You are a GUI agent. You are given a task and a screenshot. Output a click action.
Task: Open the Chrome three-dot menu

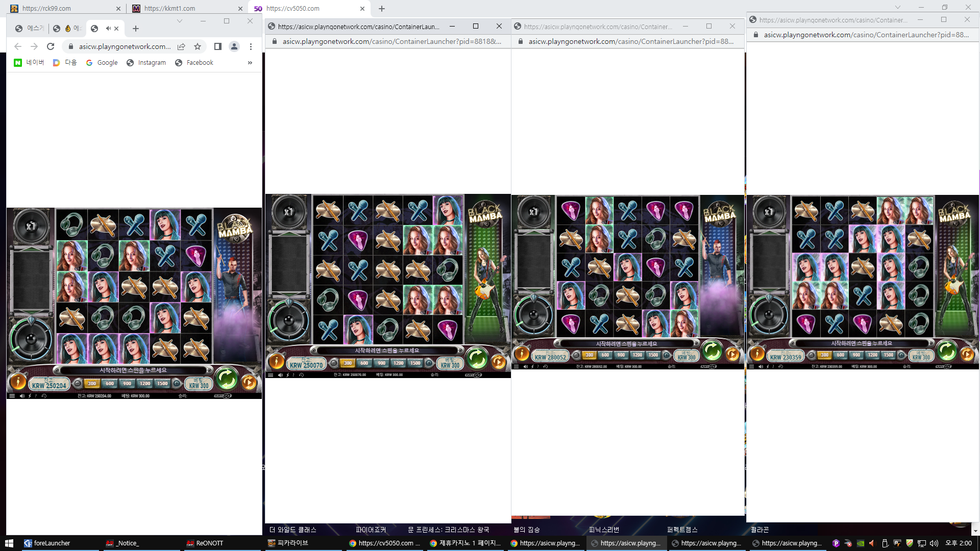[x=251, y=46]
